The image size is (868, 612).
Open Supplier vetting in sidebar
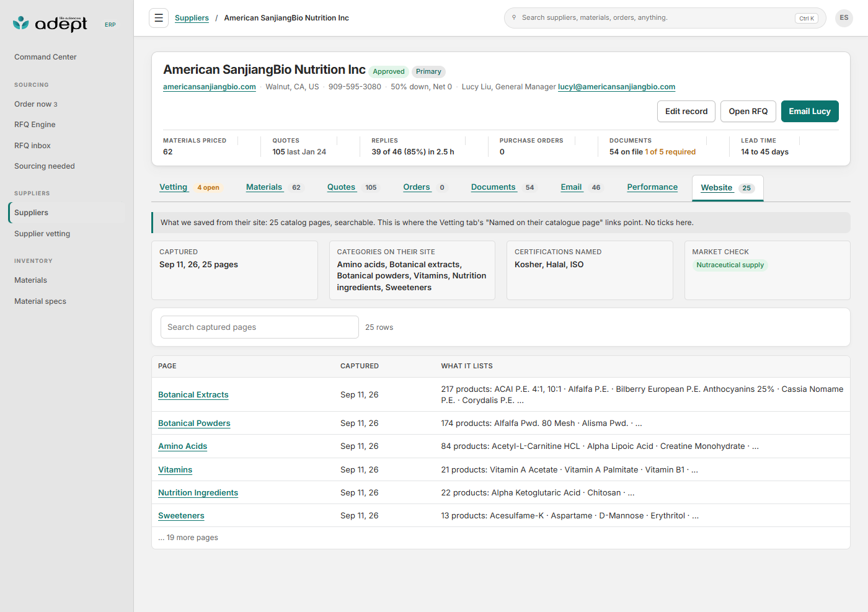pos(42,234)
